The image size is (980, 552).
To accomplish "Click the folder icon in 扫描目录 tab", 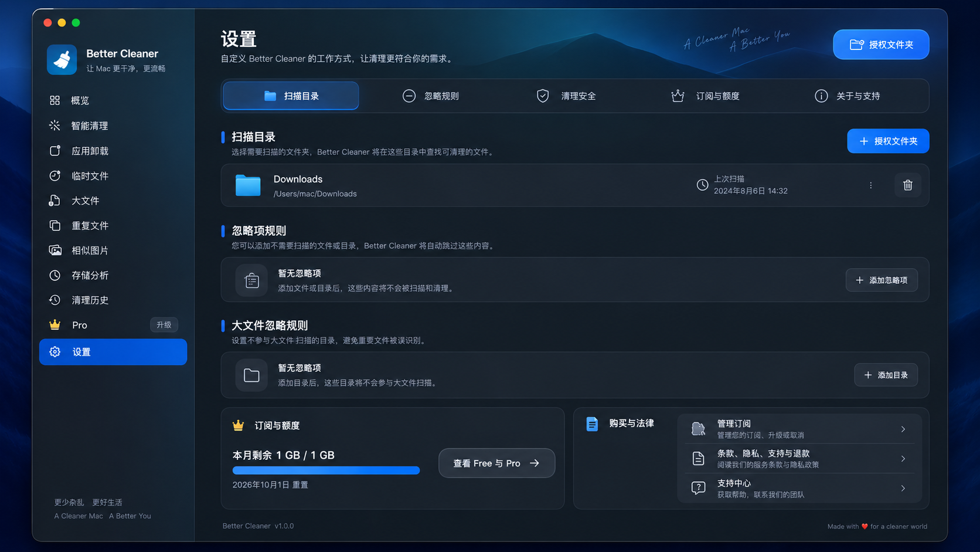I will click(270, 96).
